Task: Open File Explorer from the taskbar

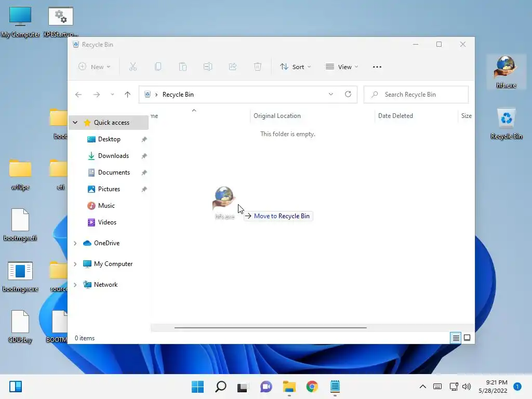Action: point(289,387)
